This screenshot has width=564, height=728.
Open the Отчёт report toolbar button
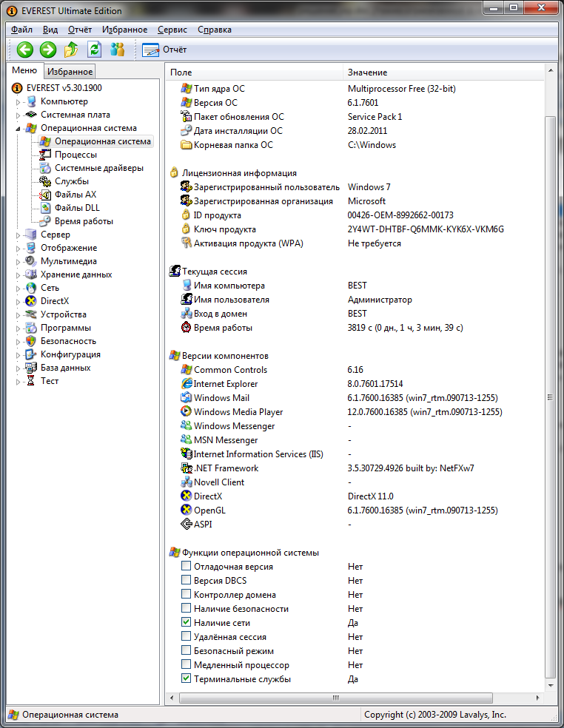coord(164,50)
